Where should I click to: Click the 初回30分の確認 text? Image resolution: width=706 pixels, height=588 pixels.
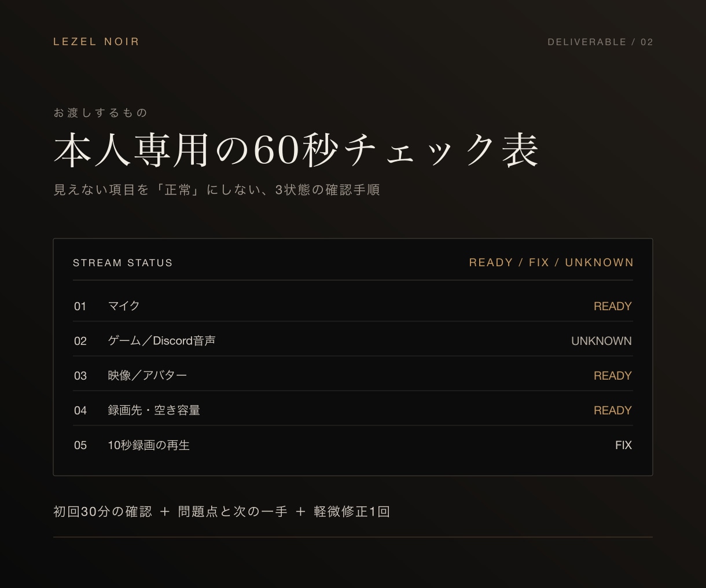[102, 512]
